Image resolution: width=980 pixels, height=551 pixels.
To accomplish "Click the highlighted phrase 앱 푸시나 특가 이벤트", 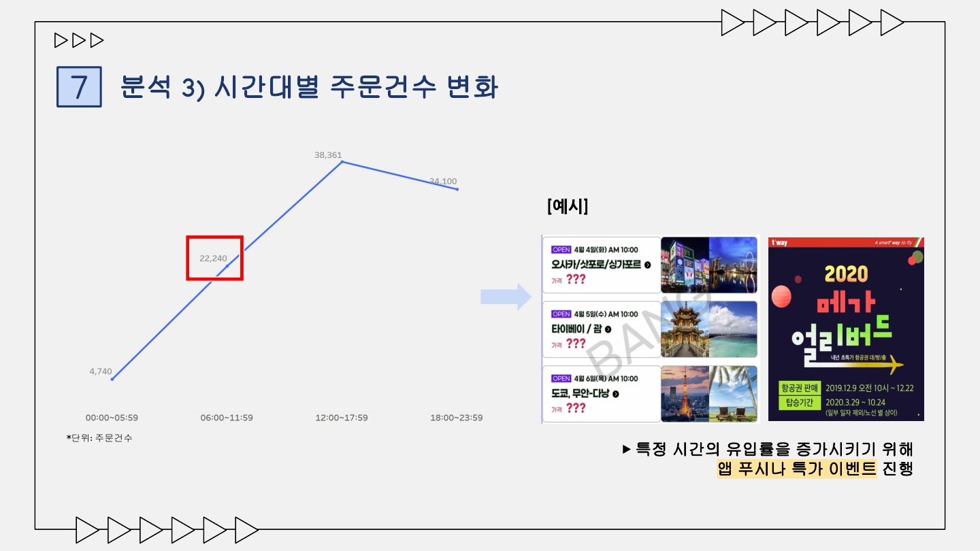I will 797,469.
